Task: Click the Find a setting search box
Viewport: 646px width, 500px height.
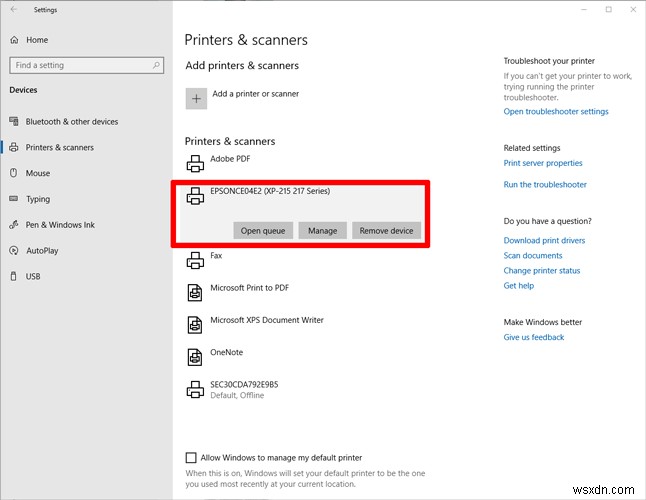Action: (87, 65)
